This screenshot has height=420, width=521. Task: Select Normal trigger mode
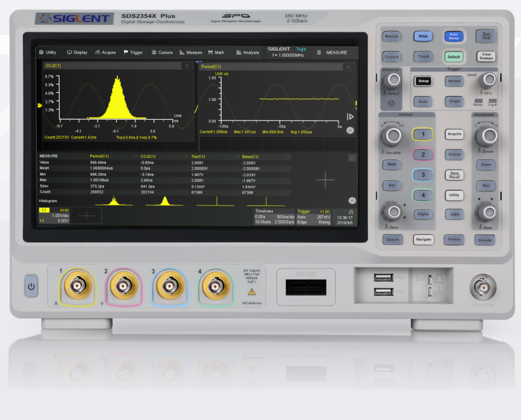click(454, 81)
